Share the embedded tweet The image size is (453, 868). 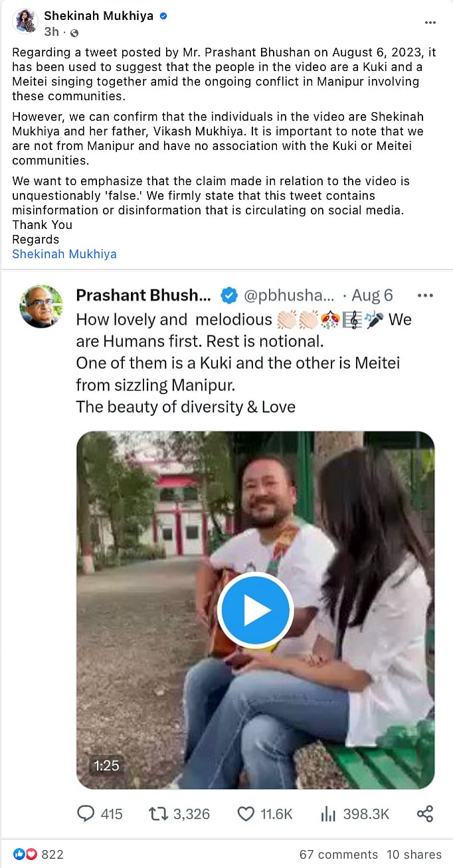tap(424, 814)
